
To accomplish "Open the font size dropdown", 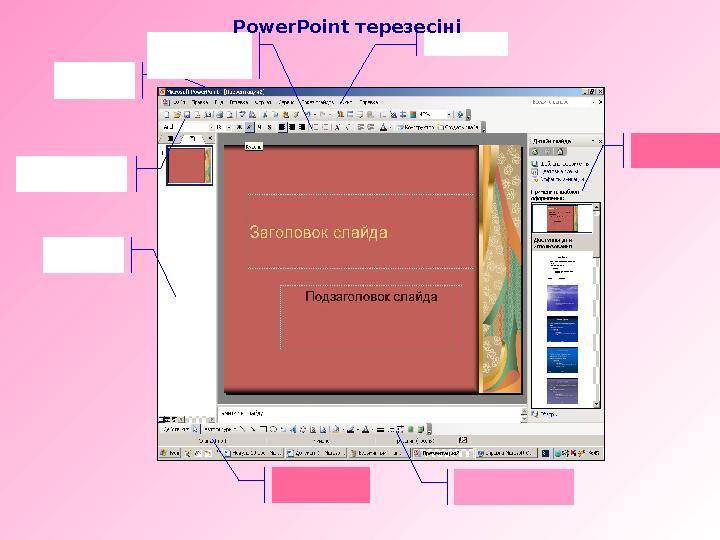I will coord(229,127).
